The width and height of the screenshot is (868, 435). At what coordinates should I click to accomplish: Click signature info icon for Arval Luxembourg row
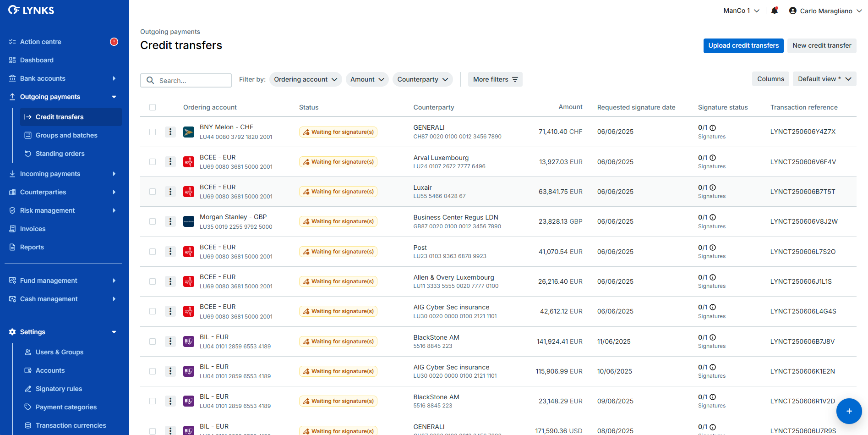713,158
